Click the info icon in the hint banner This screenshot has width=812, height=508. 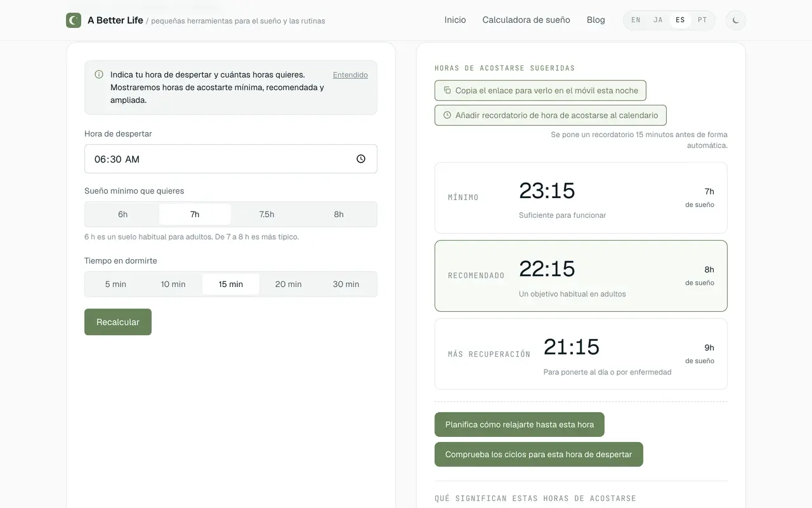point(99,74)
